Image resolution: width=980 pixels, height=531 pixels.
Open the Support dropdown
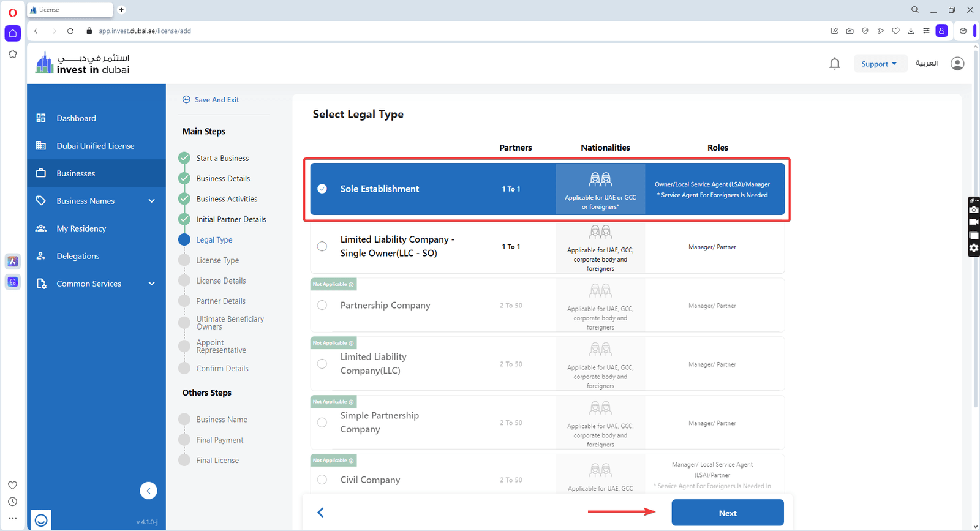pyautogui.click(x=880, y=64)
